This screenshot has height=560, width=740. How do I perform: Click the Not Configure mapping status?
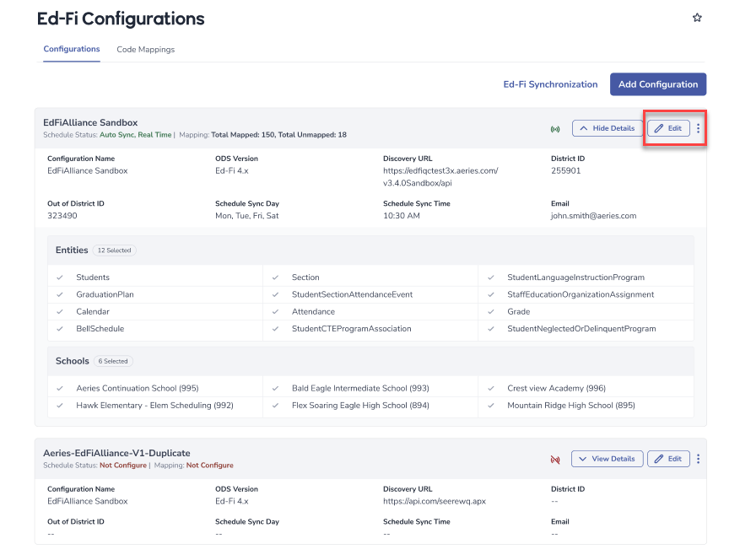click(209, 466)
